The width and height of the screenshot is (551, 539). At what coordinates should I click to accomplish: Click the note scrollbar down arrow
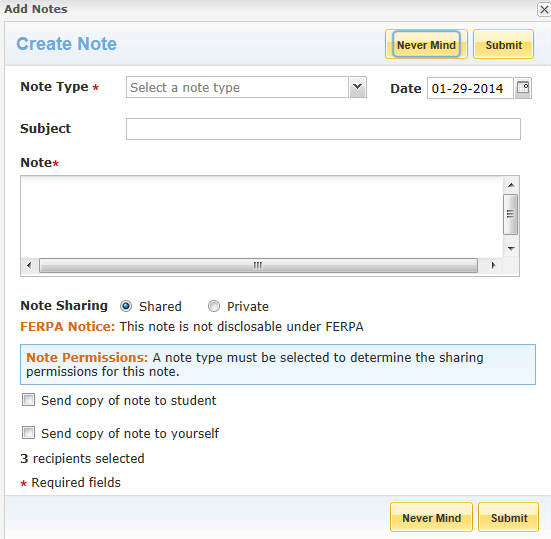pos(511,248)
